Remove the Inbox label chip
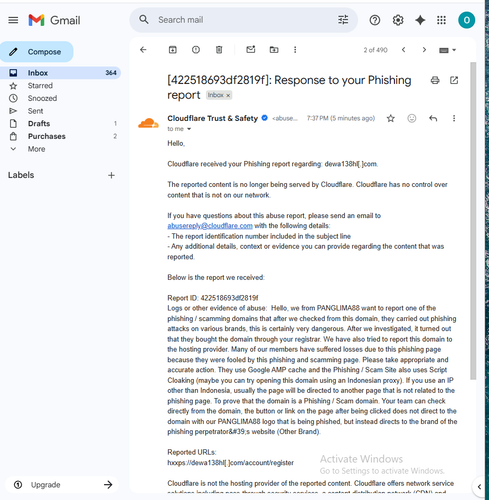This screenshot has width=489, height=500. click(228, 96)
